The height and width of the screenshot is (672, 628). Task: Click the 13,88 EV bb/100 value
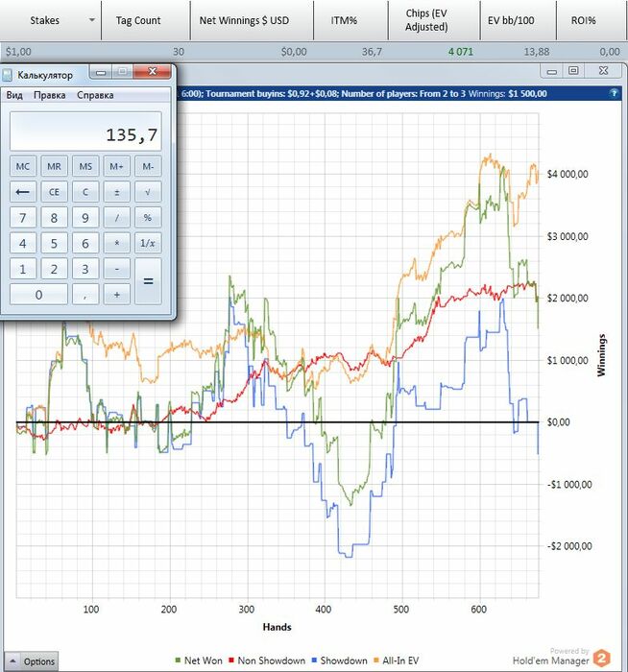pos(536,52)
